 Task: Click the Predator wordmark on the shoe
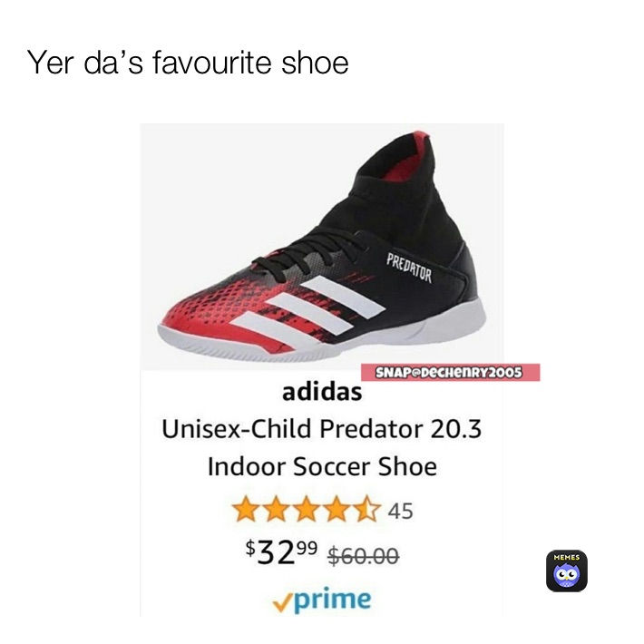[x=409, y=268]
